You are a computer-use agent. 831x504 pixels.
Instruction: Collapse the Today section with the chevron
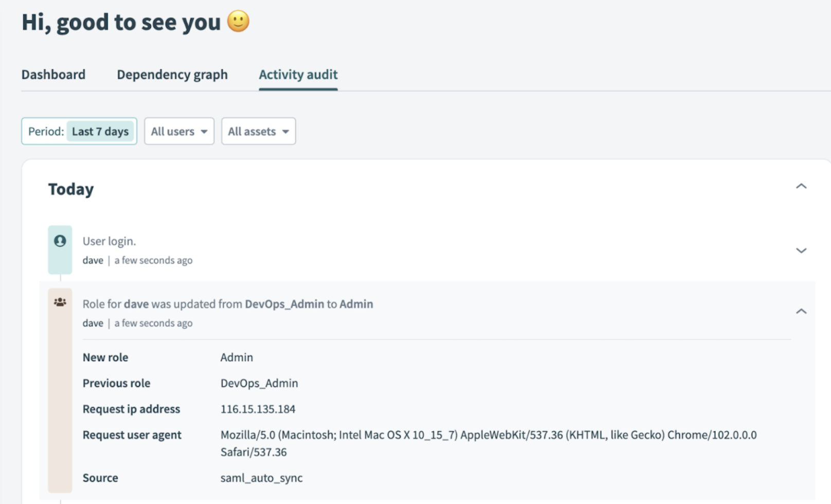(801, 186)
